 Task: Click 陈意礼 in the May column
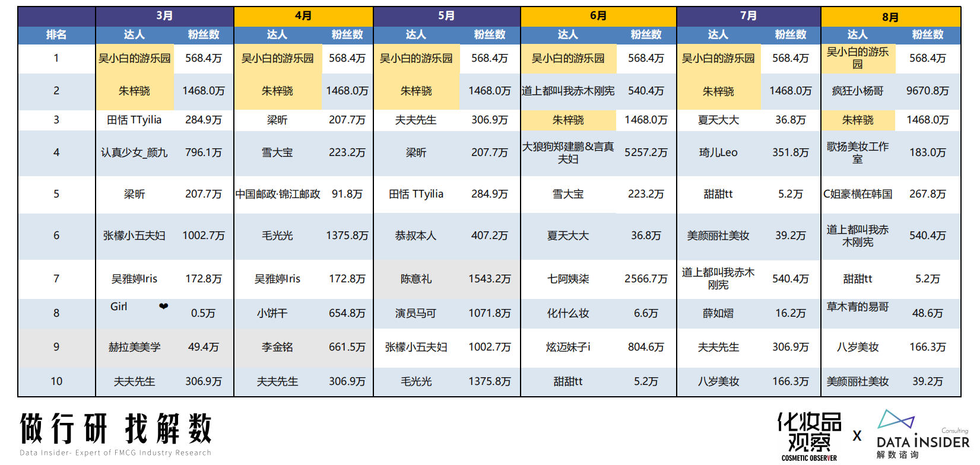(416, 279)
